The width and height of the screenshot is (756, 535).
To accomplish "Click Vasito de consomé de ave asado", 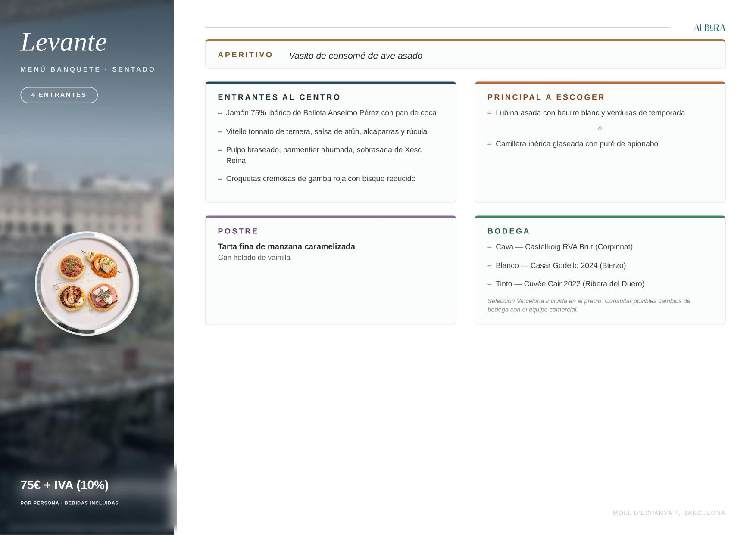I will [356, 56].
